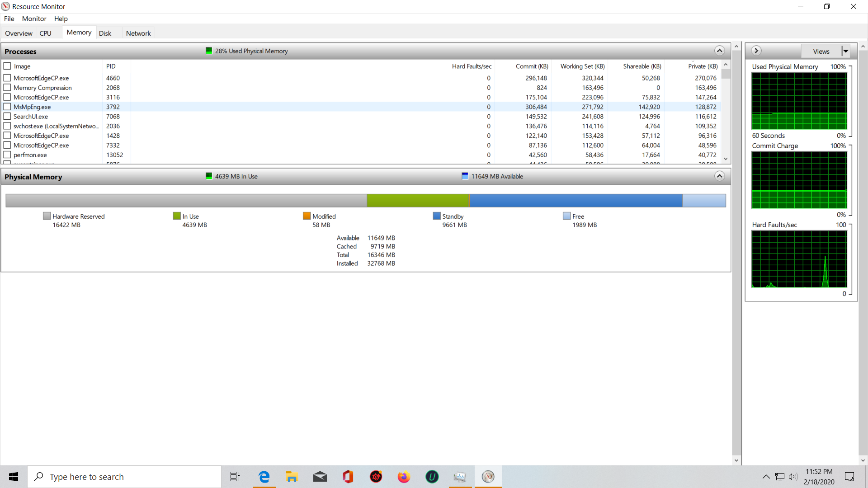Collapse the Processes section
Screen dimensions: 868x488
click(x=719, y=51)
